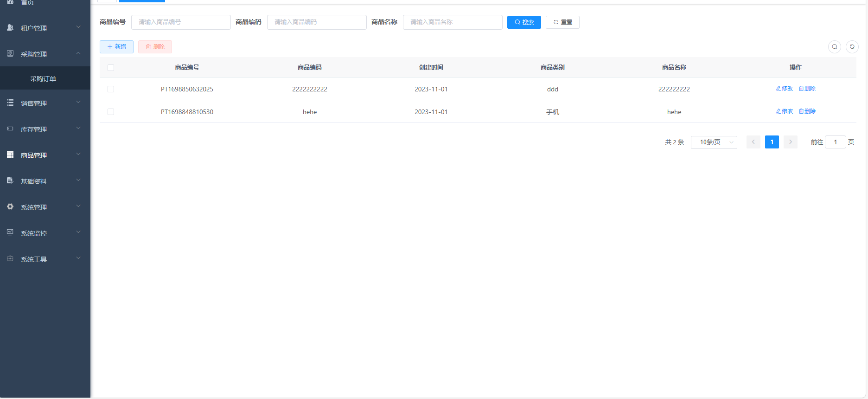Open 租户管理 sidebar menu
868x399 pixels.
45,28
